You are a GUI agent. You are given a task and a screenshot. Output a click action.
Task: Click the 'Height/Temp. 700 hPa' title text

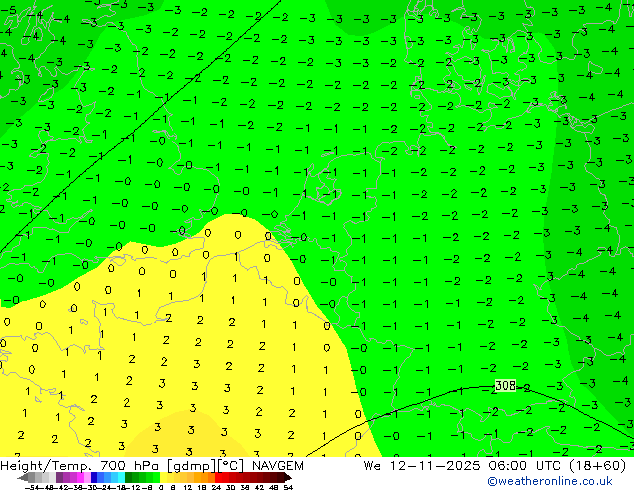82,465
